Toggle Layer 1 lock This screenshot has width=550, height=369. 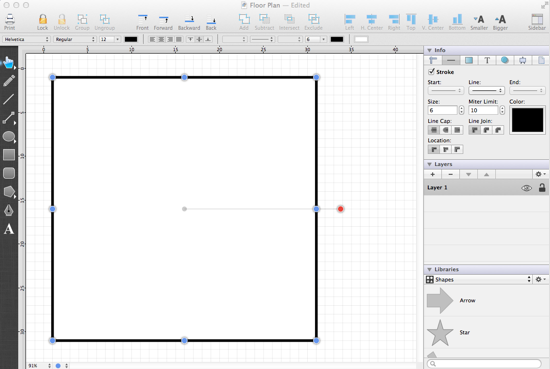click(x=542, y=188)
